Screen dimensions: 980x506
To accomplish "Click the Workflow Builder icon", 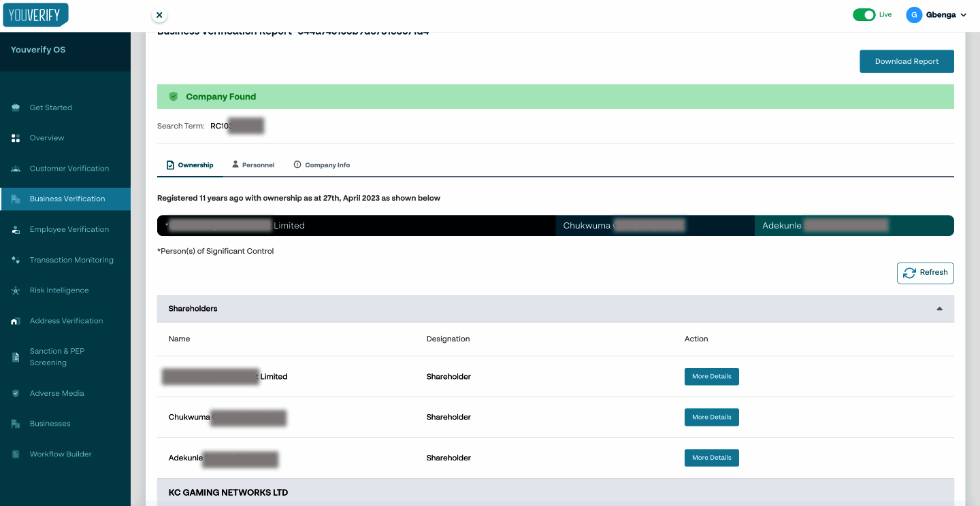I will [x=16, y=454].
